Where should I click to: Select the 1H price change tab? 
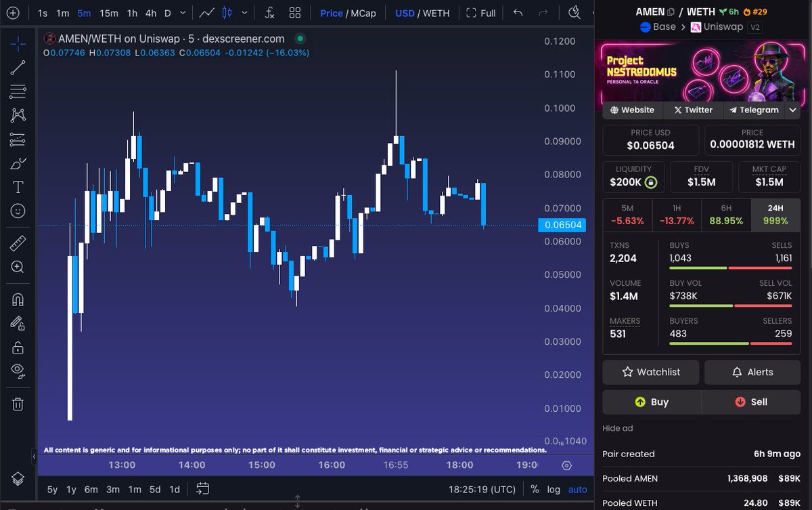(677, 215)
